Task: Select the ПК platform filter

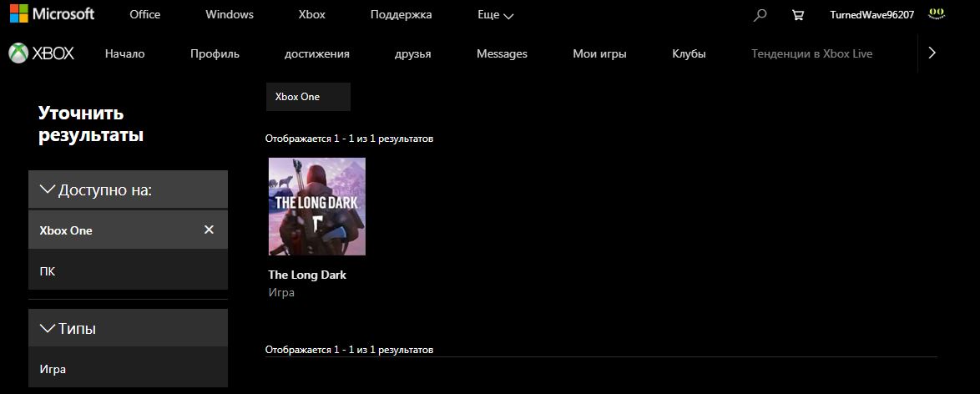Action: (x=128, y=270)
